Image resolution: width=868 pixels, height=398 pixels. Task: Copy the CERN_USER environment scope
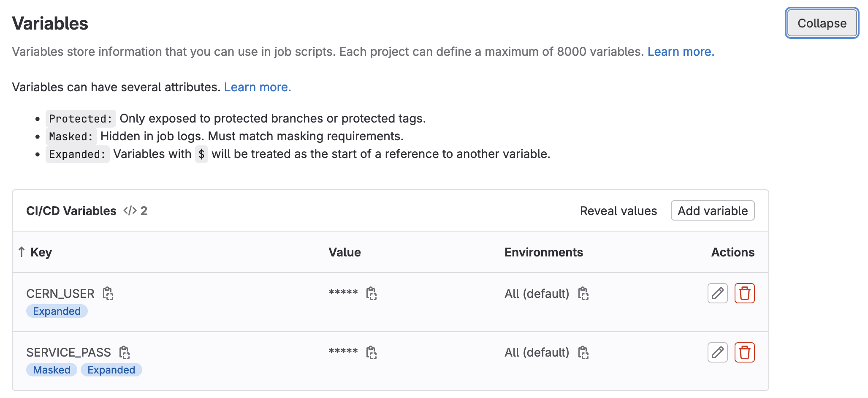[x=583, y=293]
